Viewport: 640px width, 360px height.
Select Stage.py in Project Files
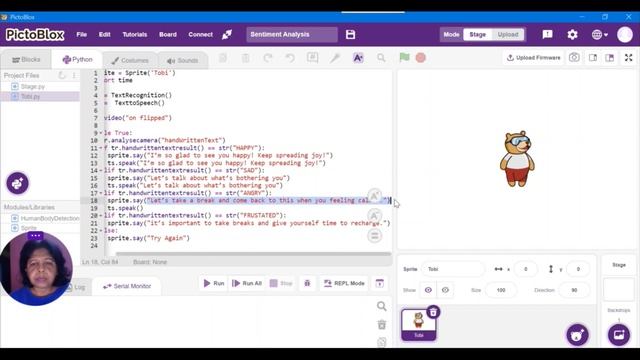pos(40,87)
